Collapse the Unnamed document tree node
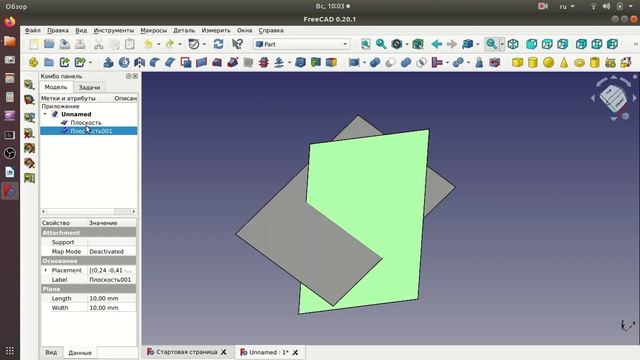Screen dimensions: 640x360 point(45,114)
